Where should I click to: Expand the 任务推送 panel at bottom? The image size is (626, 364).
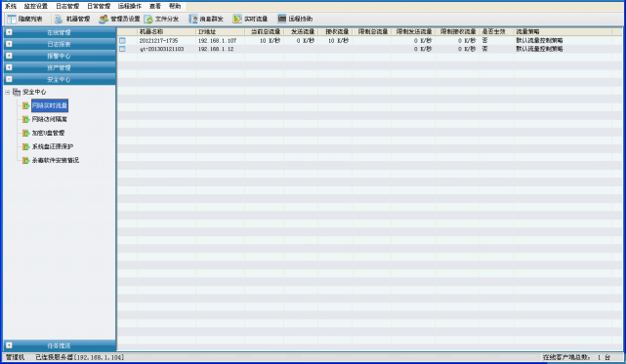(x=60, y=345)
